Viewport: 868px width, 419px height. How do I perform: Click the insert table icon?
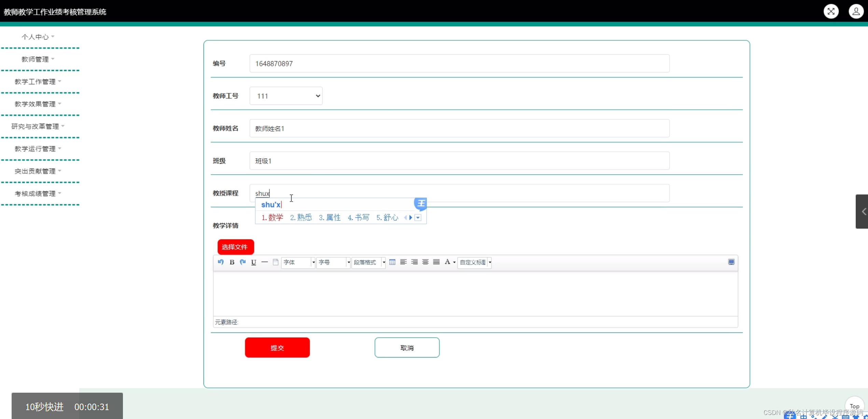click(392, 262)
